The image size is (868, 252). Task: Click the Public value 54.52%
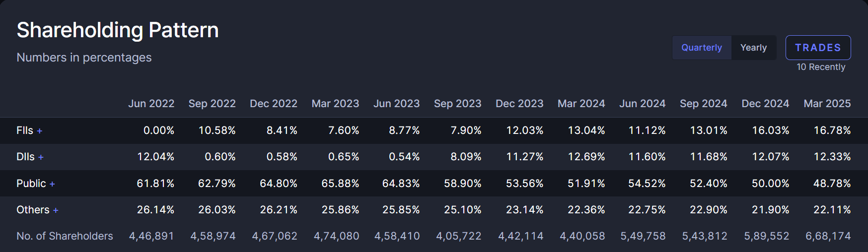(x=647, y=184)
